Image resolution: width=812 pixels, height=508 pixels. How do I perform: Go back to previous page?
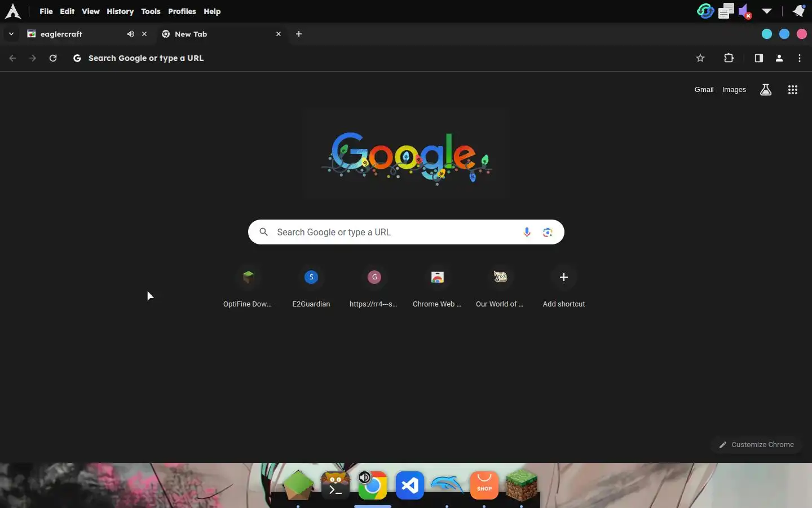(x=12, y=58)
